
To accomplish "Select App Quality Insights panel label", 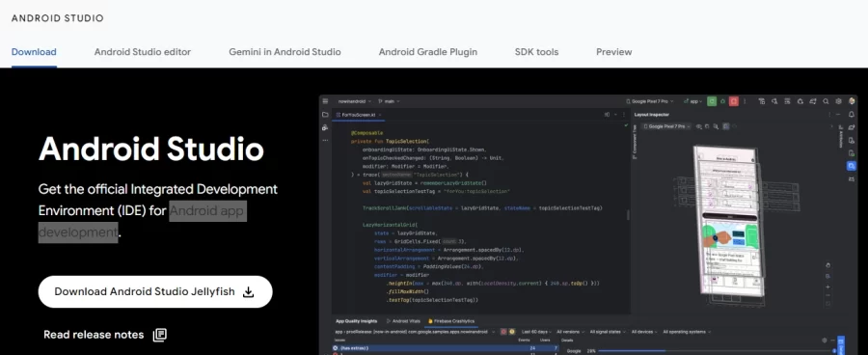I will pyautogui.click(x=356, y=321).
